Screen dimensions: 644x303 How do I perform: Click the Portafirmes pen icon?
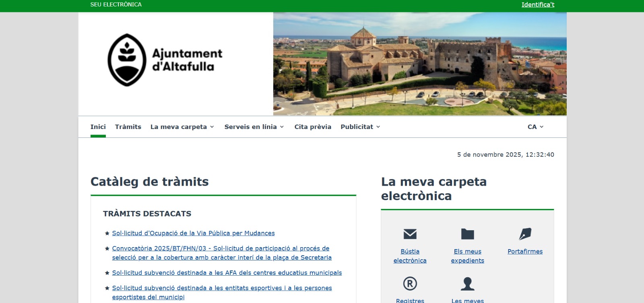(525, 234)
